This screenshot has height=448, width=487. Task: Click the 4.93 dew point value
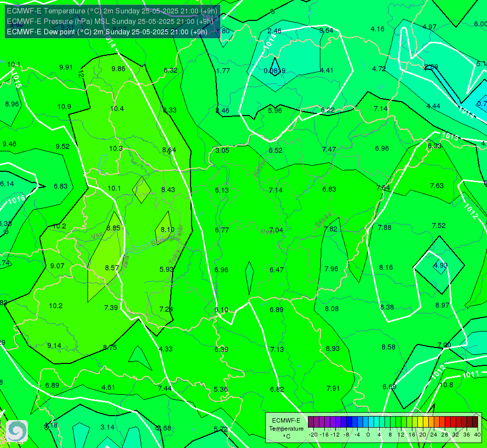[x=440, y=265]
